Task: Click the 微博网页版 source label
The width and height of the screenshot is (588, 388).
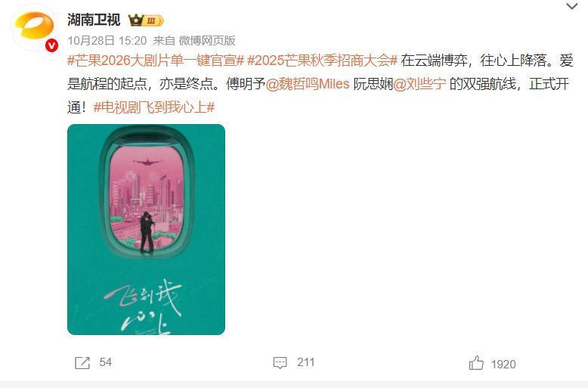Action: [206, 41]
